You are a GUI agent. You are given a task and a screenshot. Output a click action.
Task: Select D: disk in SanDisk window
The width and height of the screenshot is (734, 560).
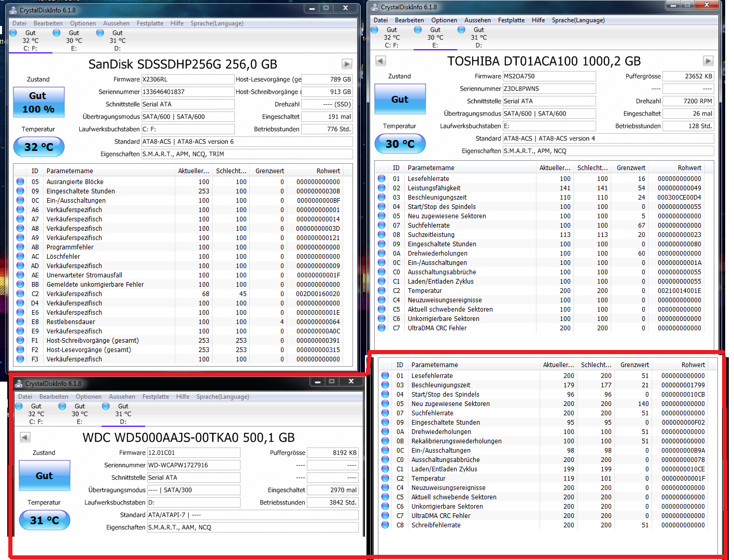tap(117, 40)
